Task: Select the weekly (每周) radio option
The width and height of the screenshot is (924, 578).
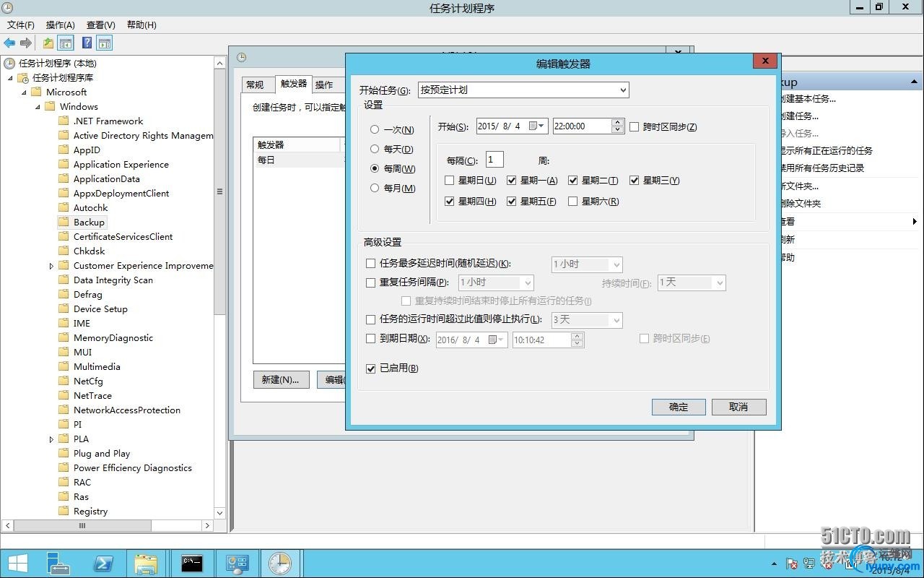Action: (x=375, y=168)
